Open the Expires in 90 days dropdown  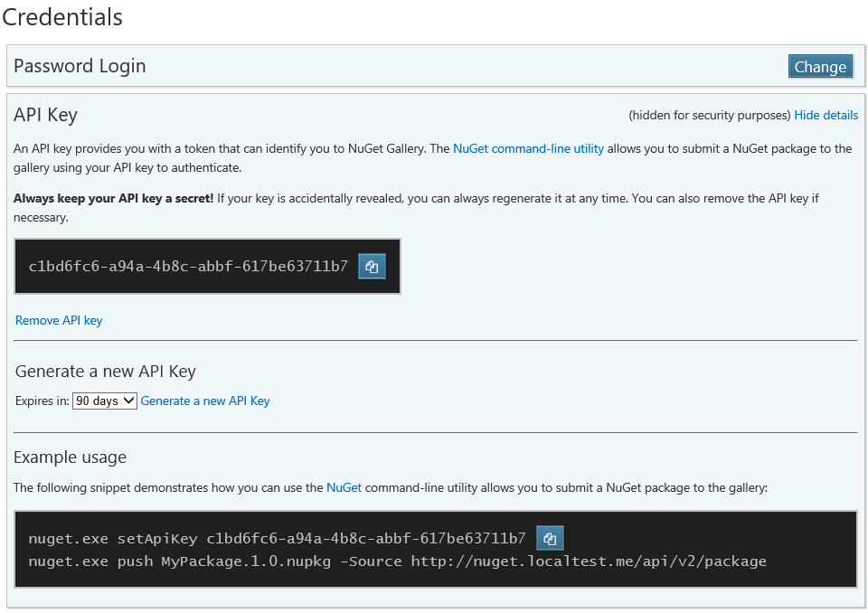(105, 401)
